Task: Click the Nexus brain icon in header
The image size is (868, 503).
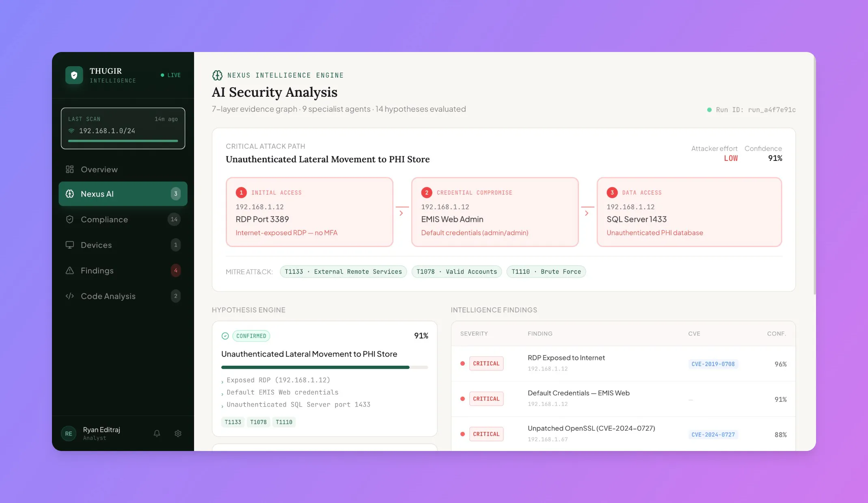Action: [x=217, y=75]
